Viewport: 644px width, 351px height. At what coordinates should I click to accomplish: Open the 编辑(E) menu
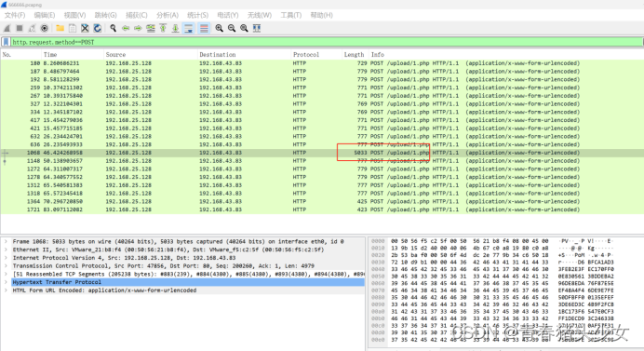(45, 15)
